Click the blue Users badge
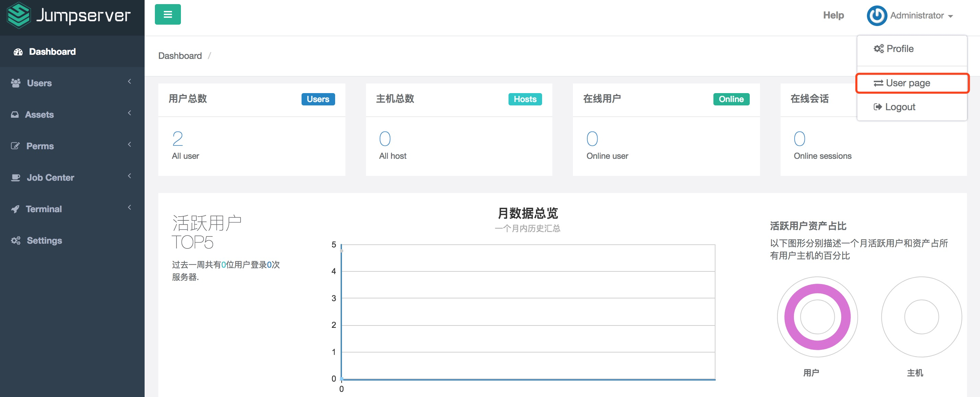This screenshot has width=980, height=397. tap(318, 99)
